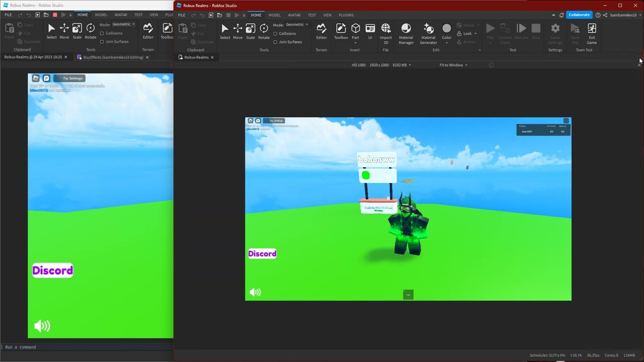Open the notifications bell beside Collaborate
The width and height of the screenshot is (644, 362).
[x=561, y=15]
